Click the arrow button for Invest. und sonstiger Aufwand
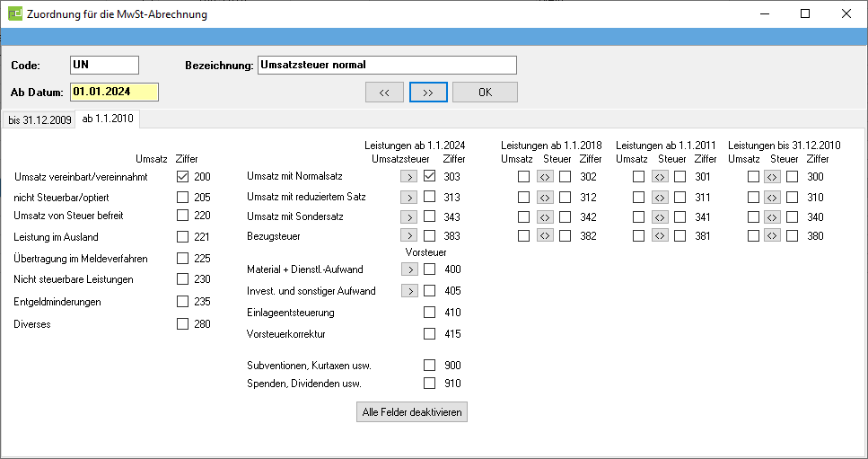Screen dimensions: 868x459 tap(409, 291)
